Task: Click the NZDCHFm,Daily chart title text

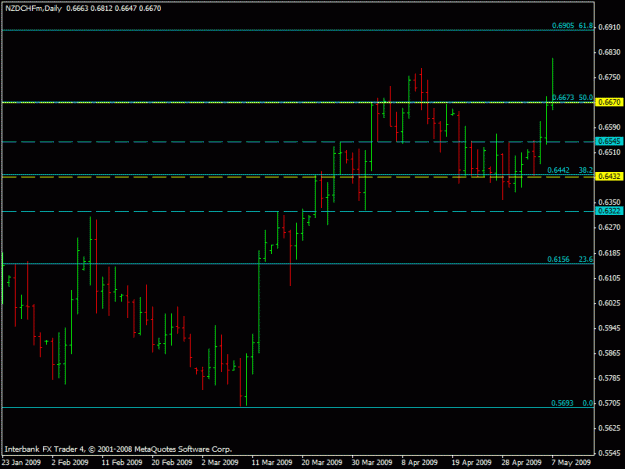Action: pos(33,8)
